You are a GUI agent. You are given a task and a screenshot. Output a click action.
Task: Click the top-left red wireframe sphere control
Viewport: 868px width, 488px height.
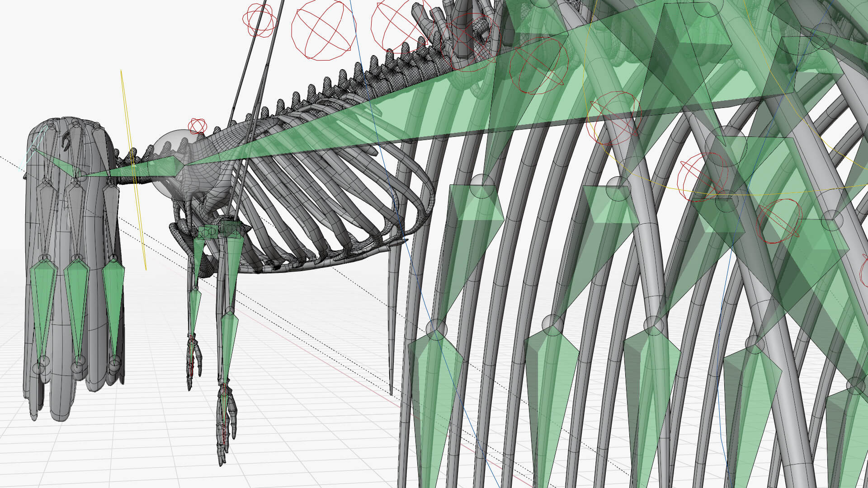(x=259, y=20)
